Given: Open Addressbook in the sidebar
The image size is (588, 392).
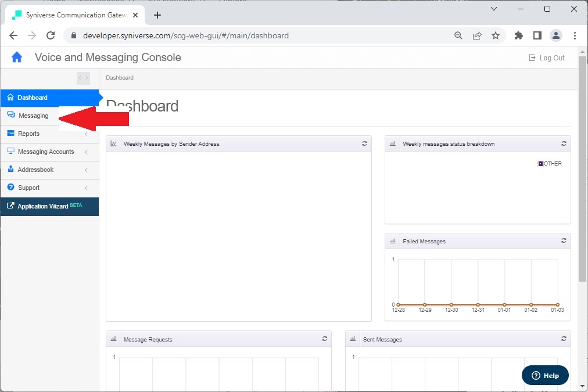Looking at the screenshot, I should [49, 170].
